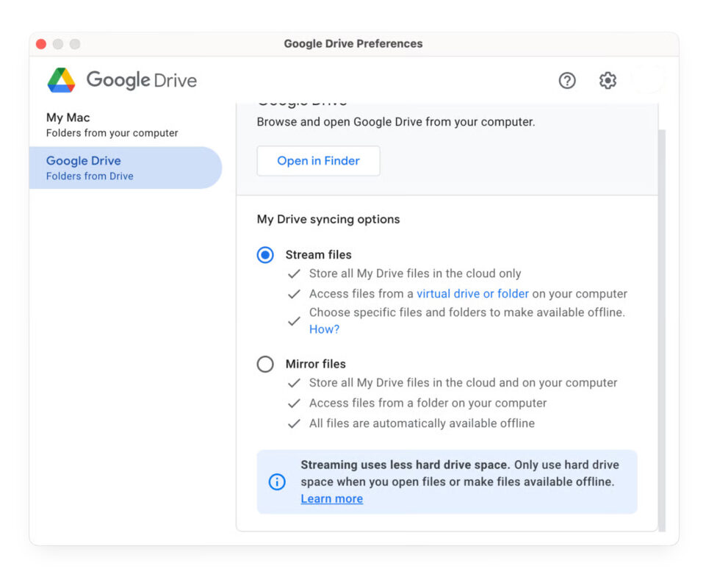The height and width of the screenshot is (588, 706).
Task: Click the checkmark beside "Store all My Drive files in the cloud only"
Action: pos(294,273)
